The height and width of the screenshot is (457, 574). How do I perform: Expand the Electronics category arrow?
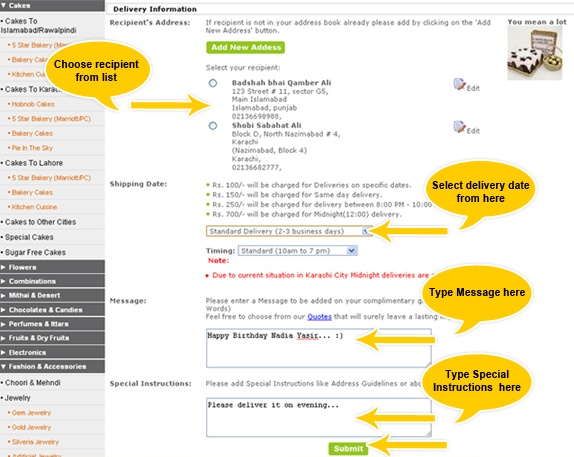(3, 353)
